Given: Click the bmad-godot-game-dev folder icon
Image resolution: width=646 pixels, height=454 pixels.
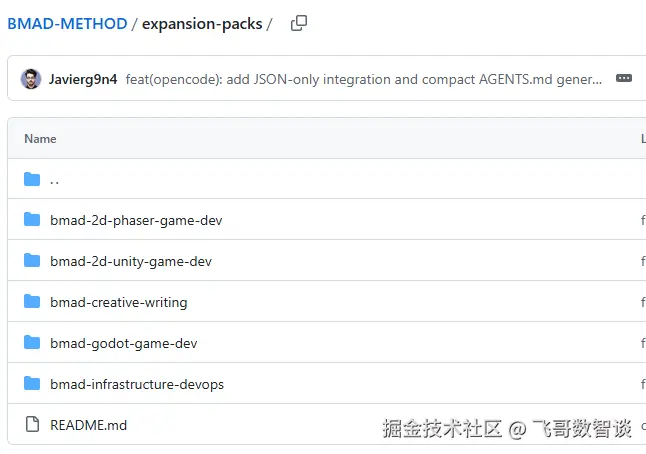Looking at the screenshot, I should point(32,343).
